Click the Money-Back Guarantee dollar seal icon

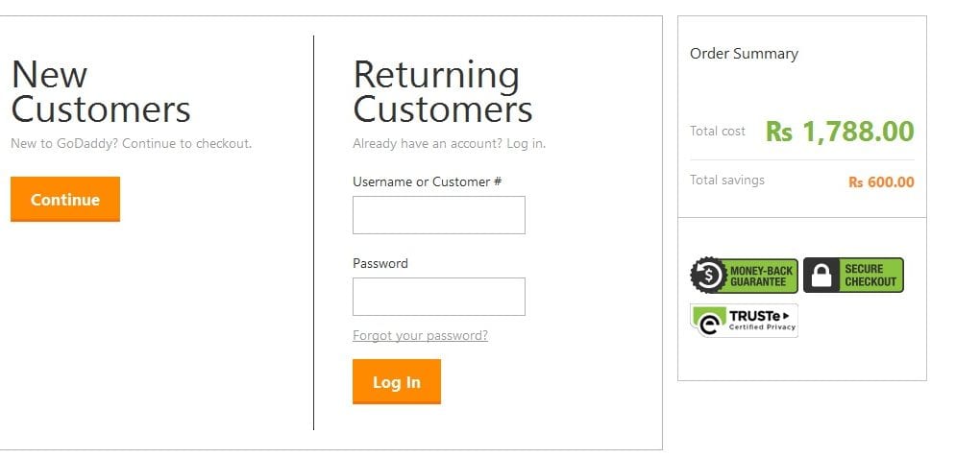tap(708, 276)
